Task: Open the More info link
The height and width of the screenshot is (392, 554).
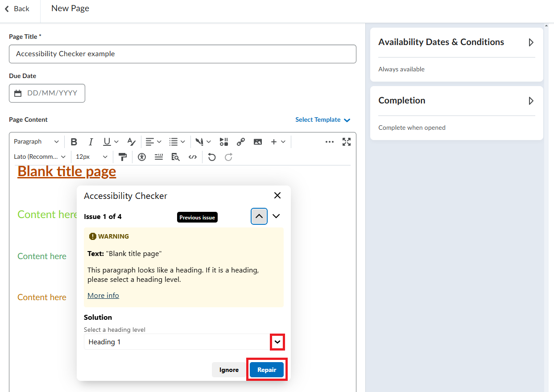Action: pyautogui.click(x=103, y=296)
